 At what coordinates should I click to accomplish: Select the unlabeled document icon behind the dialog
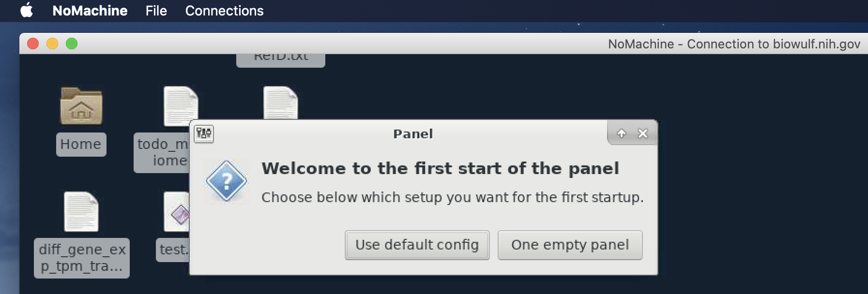(280, 103)
